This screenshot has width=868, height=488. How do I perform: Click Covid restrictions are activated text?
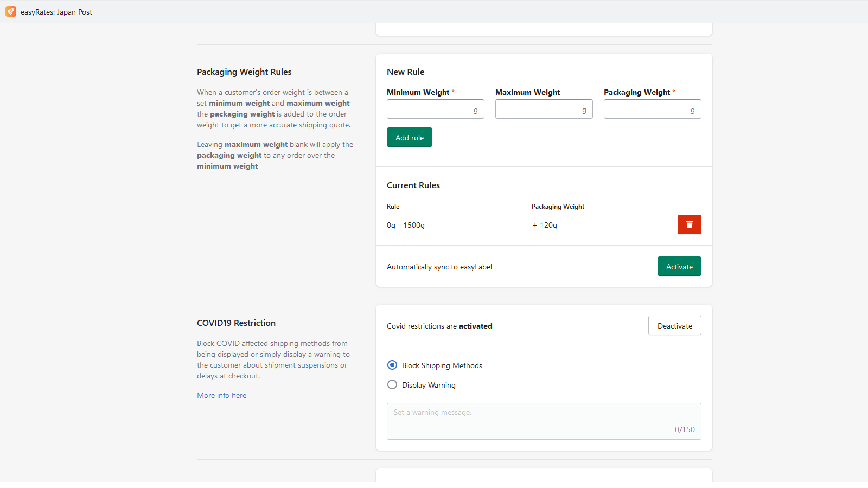(x=439, y=326)
